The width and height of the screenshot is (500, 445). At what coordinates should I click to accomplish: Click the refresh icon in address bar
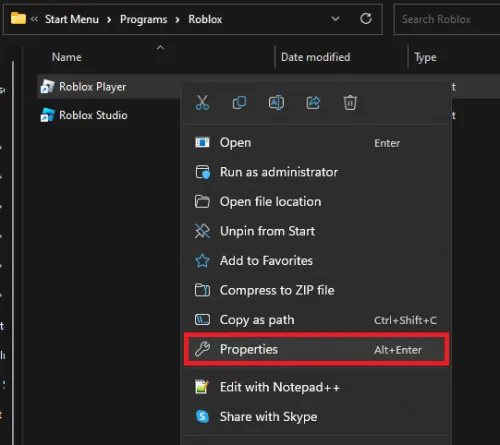[366, 19]
